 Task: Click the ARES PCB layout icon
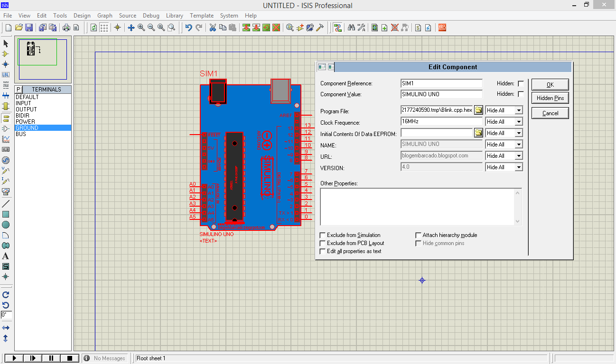442,27
